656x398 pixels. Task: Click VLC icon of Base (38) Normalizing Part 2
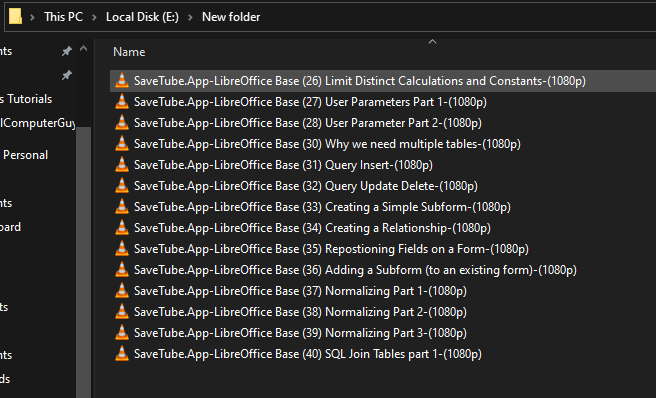122,311
